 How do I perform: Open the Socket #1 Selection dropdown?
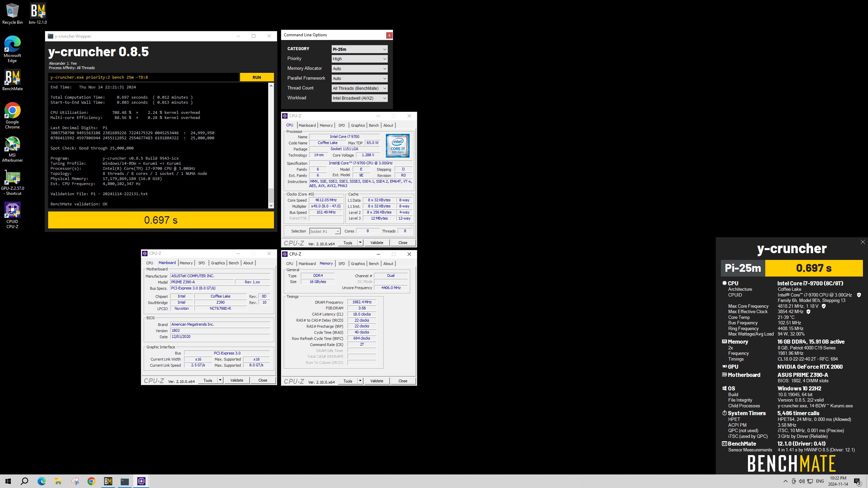point(325,231)
